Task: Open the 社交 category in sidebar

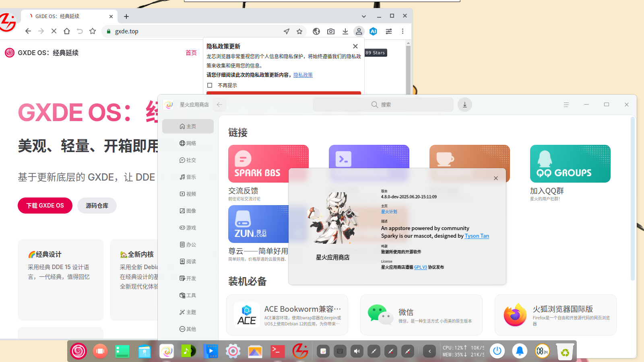Action: pyautogui.click(x=188, y=160)
